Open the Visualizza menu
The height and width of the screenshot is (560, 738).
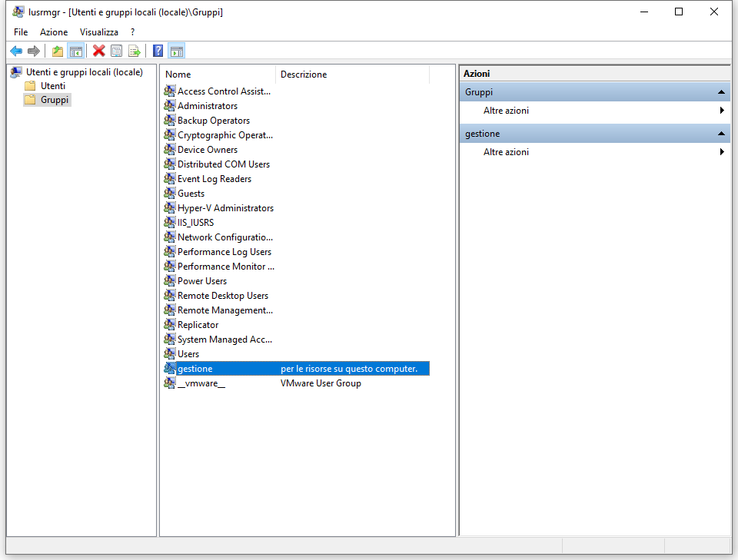click(x=99, y=32)
